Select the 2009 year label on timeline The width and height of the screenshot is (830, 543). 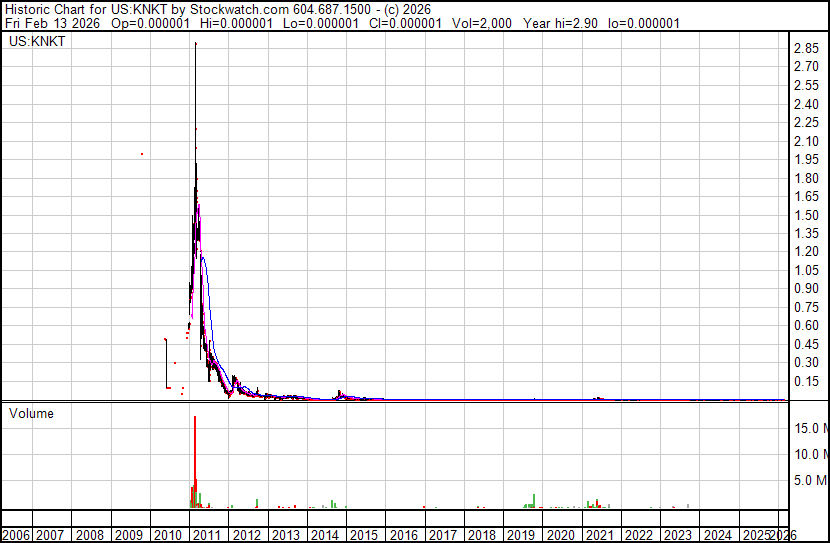point(129,535)
